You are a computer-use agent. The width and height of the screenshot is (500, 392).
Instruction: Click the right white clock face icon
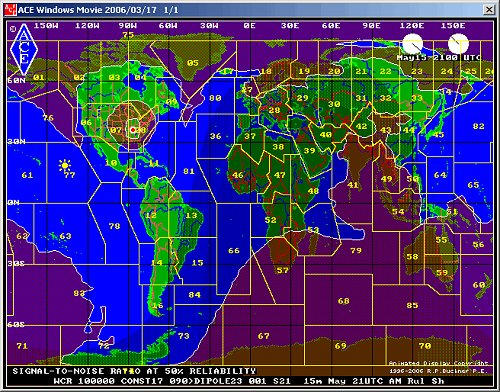coord(458,43)
